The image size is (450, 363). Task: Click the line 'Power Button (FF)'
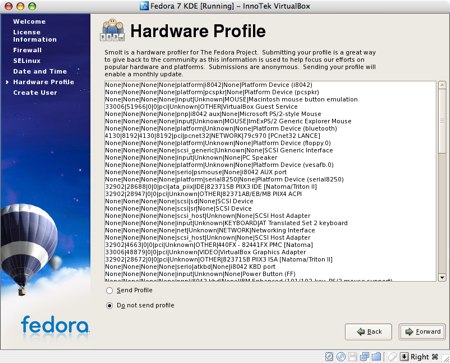tap(200, 274)
